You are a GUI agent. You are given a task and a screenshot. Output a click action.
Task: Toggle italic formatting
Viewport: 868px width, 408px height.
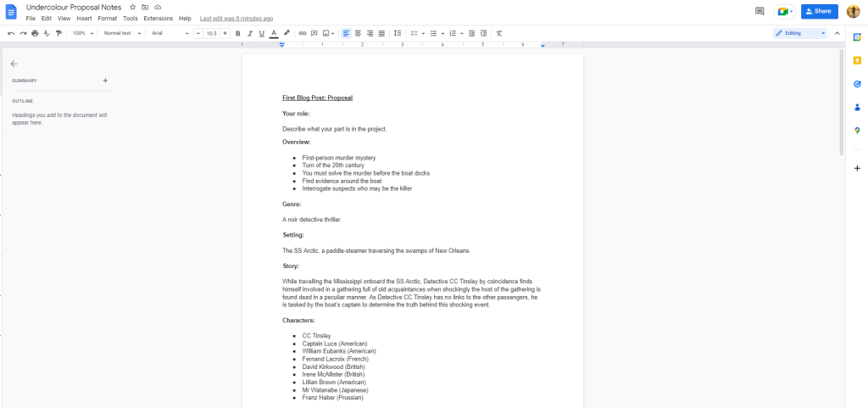point(249,33)
